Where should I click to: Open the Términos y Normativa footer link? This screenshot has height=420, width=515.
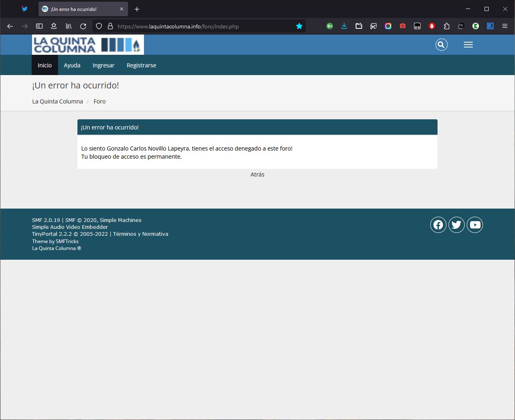pos(140,234)
